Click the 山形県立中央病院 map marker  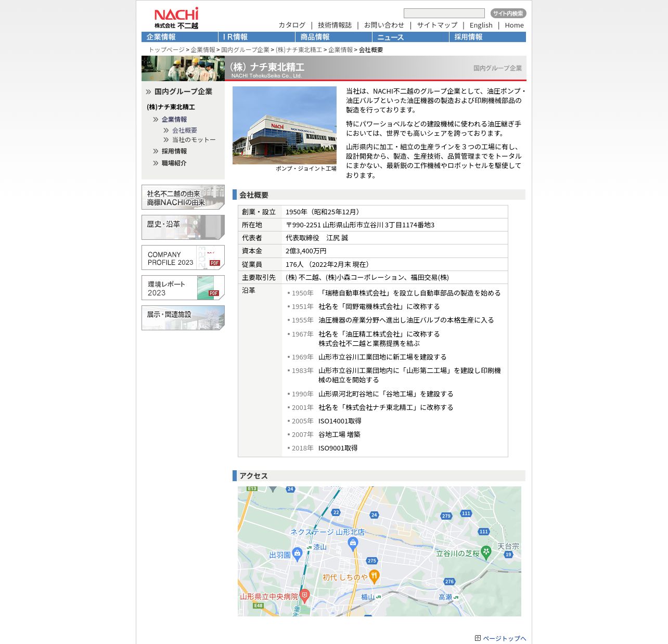(305, 595)
